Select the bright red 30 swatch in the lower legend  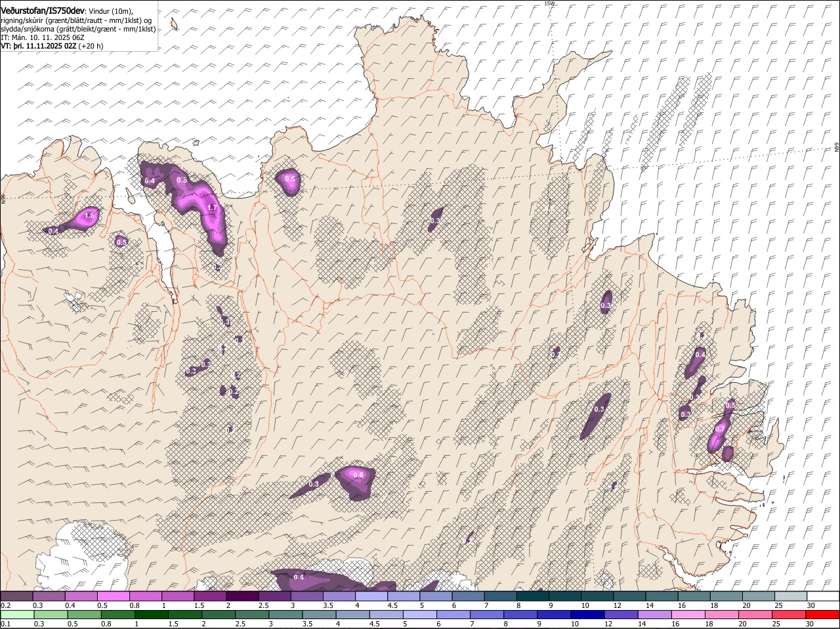(x=824, y=615)
